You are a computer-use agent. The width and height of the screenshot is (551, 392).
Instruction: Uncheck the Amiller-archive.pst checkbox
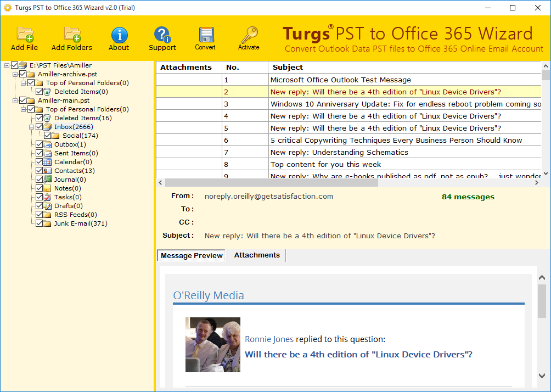23,74
